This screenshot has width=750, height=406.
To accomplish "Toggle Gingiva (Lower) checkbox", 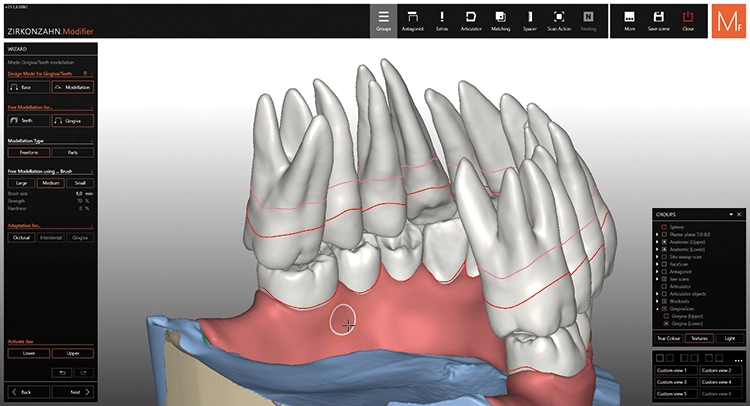I will click(666, 324).
